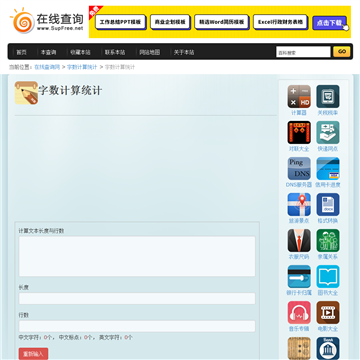
Task: Click the 工作总结PPT模板 banner button
Action: tap(120, 22)
